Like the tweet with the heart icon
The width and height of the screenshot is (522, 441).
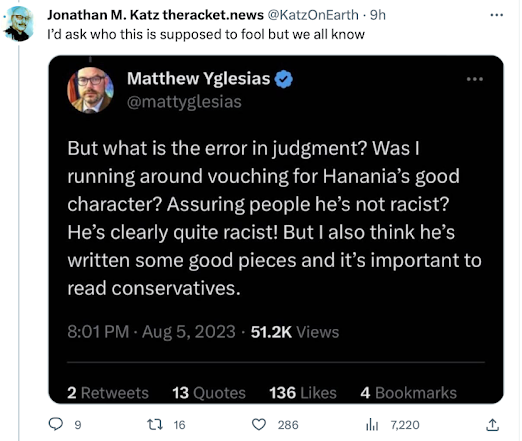(x=259, y=425)
